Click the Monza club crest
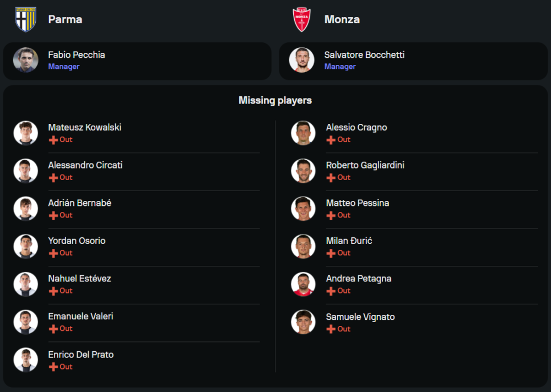The image size is (551, 392). pyautogui.click(x=302, y=19)
